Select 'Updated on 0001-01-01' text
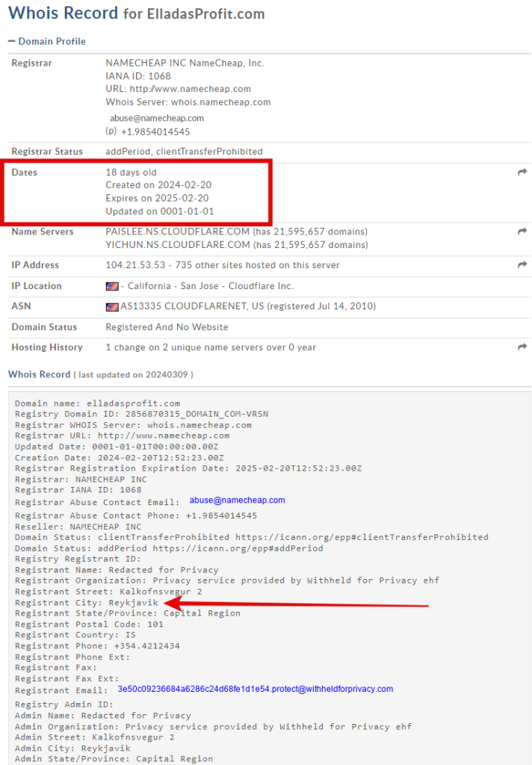The height and width of the screenshot is (765, 532). [160, 211]
